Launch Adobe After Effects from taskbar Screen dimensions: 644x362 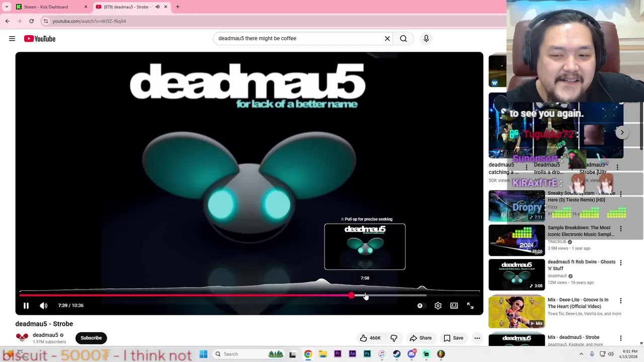pos(352,354)
